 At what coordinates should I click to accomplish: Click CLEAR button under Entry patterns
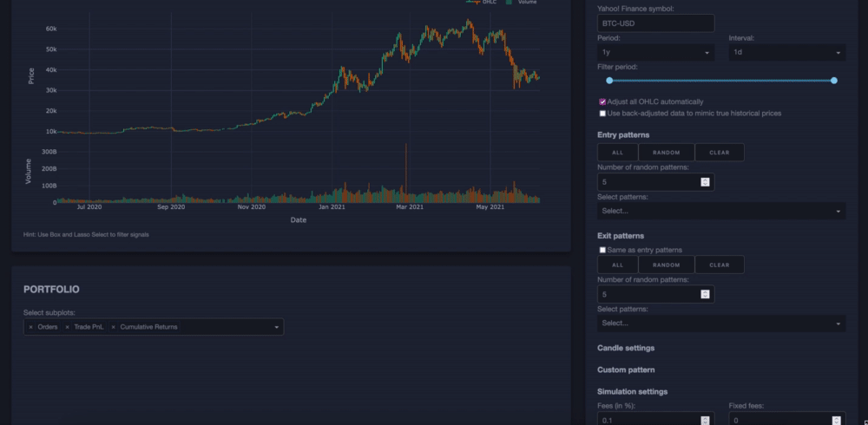point(719,152)
